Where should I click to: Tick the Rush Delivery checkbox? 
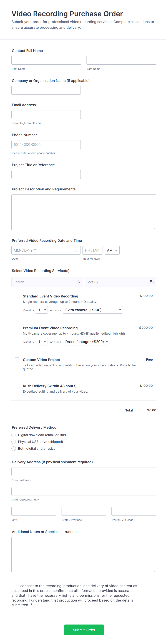17,386
